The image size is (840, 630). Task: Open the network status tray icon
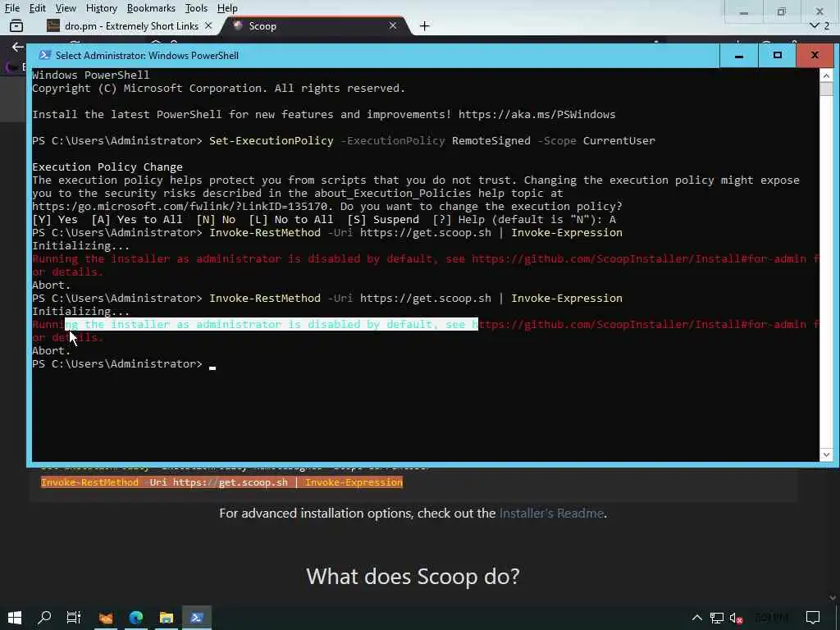point(717,618)
